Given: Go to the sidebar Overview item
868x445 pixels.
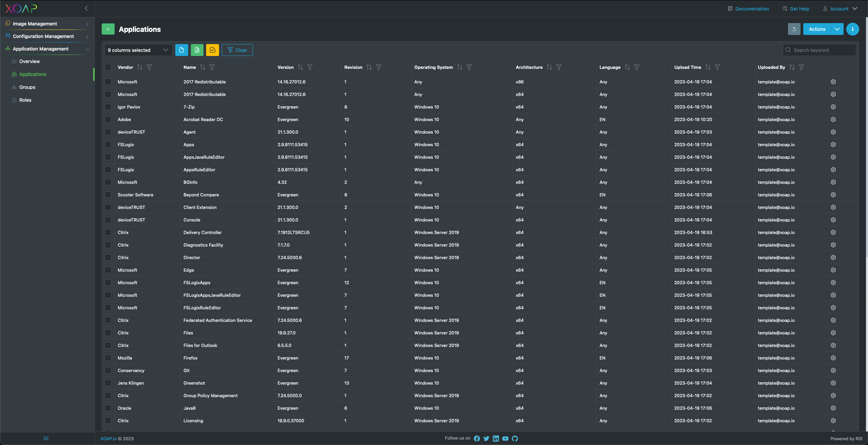Looking at the screenshot, I should (29, 61).
